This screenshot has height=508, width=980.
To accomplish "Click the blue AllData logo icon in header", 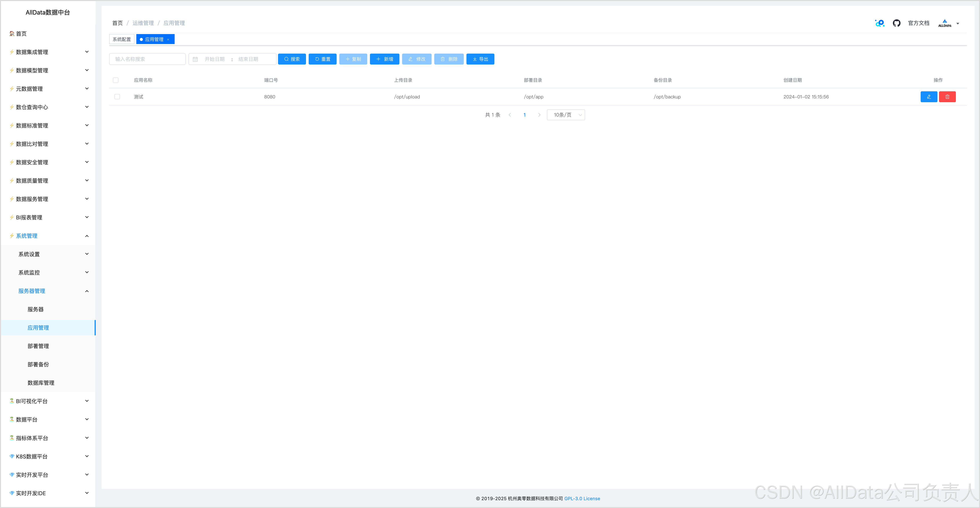I will coord(879,23).
